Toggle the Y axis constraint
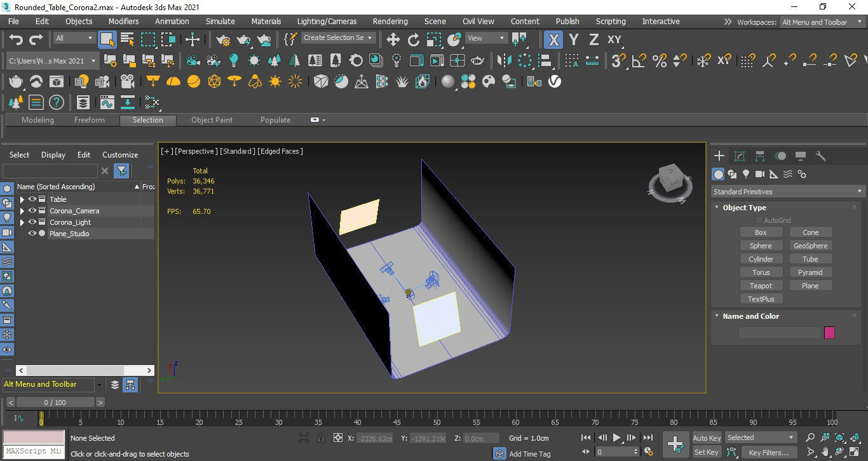 coord(574,39)
